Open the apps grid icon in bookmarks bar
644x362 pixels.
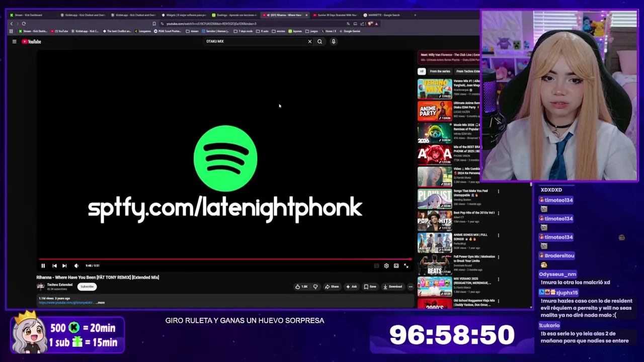point(11,31)
